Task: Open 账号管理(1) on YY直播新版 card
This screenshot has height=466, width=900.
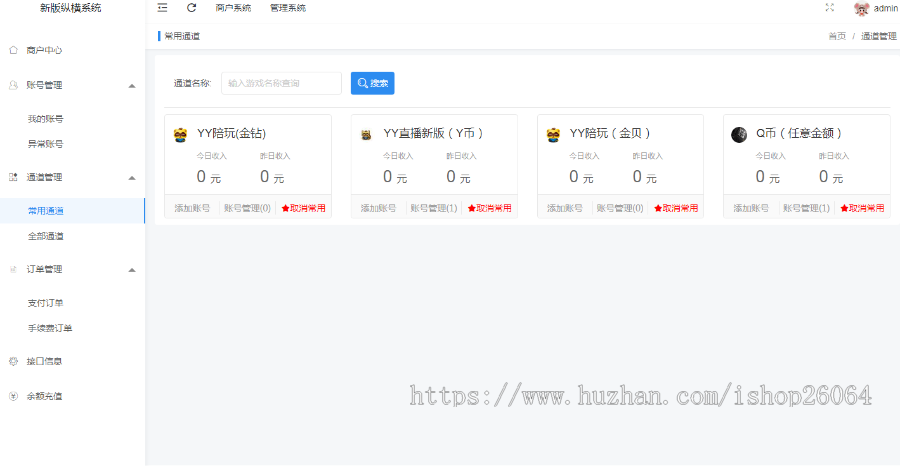Action: [x=434, y=208]
